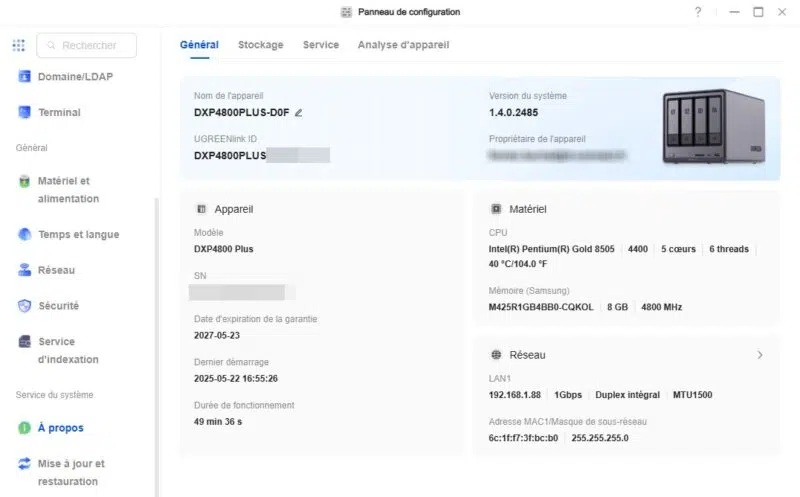Click the NAS device thumbnail image
The image size is (800, 497).
point(714,127)
